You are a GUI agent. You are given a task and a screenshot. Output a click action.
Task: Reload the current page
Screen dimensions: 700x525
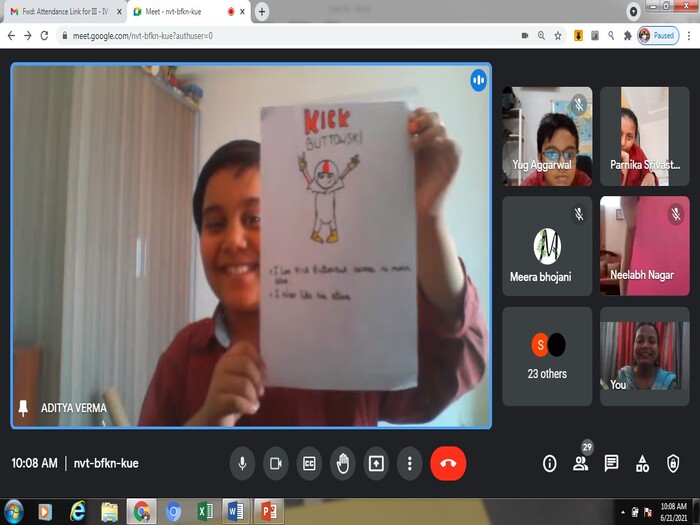[44, 36]
